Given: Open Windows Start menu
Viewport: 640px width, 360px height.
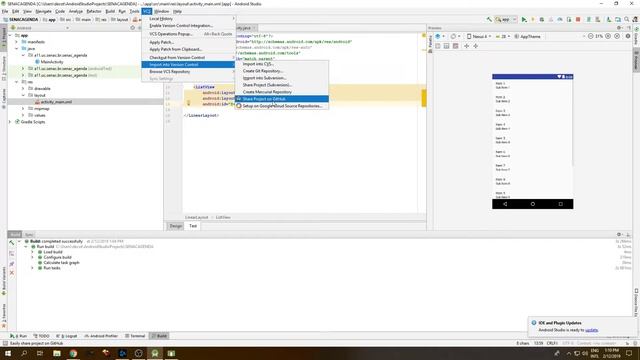Looking at the screenshot, I should point(8,353).
